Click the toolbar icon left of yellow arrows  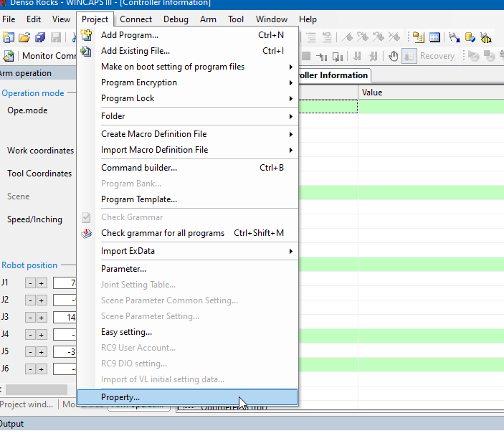pyautogui.click(x=470, y=37)
